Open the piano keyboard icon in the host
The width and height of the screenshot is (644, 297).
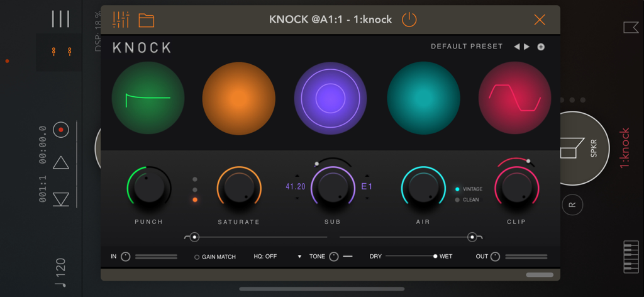[x=631, y=257]
